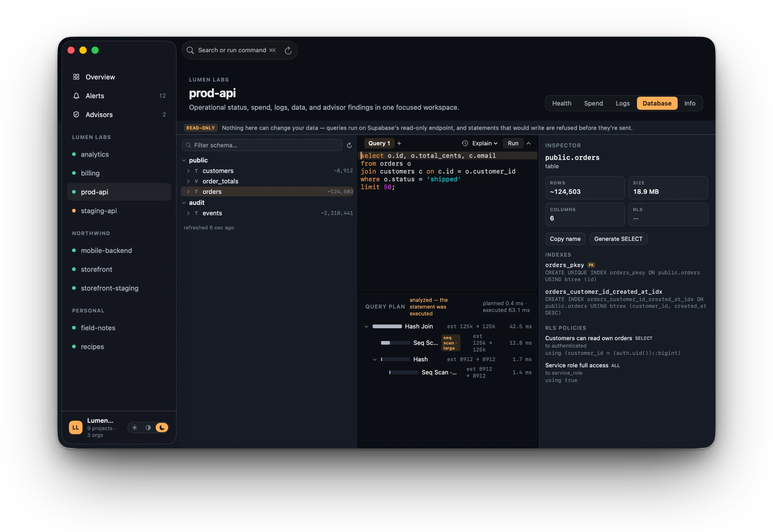Switch to the Health tab
773x532 pixels.
562,103
